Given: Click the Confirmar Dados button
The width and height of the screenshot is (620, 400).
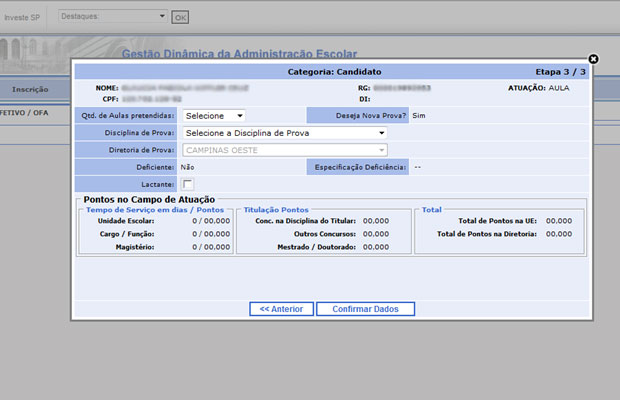Looking at the screenshot, I should coord(365,309).
